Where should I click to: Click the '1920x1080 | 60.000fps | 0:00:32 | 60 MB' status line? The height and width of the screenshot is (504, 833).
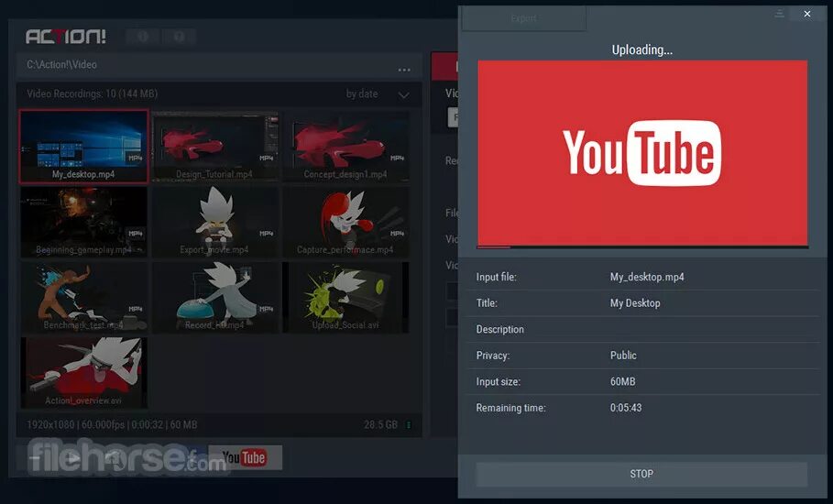tap(112, 425)
